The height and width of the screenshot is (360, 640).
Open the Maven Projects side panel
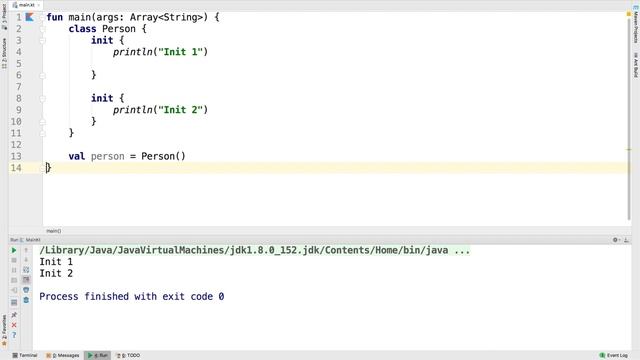636,24
